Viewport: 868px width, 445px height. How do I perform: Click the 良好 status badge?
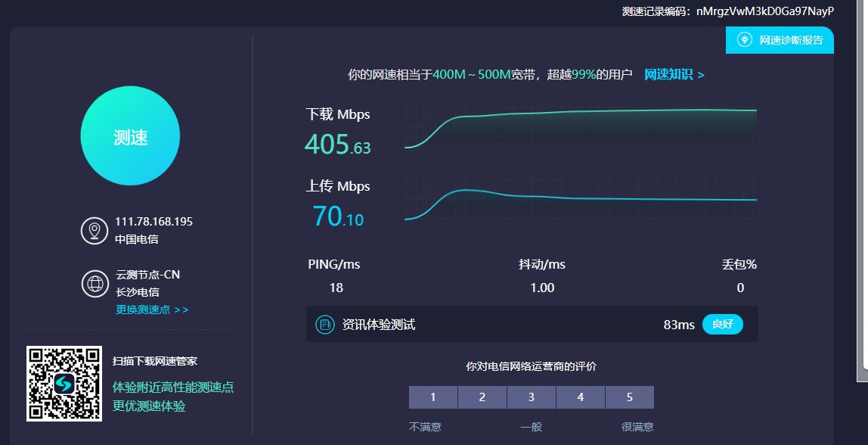point(722,325)
